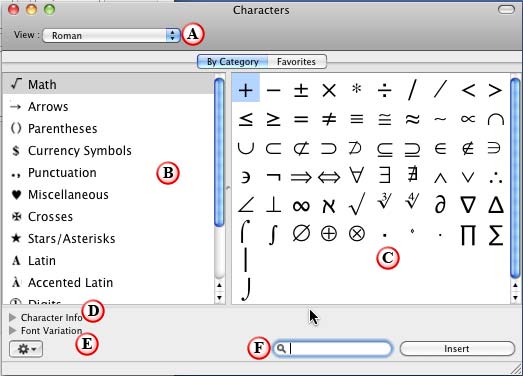Pick the double right arrow (⇒) symbol
The width and height of the screenshot is (523, 376).
(x=301, y=177)
